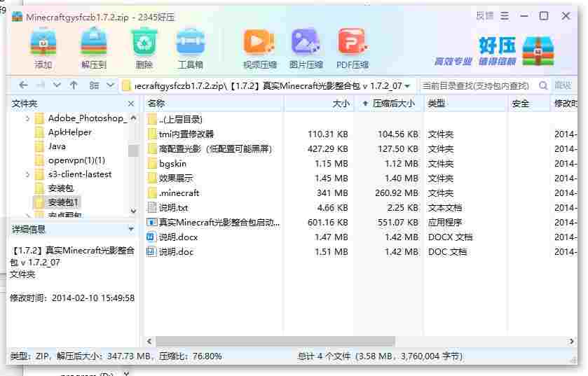This screenshot has width=588, height=376.
Task: Collapse the 详细信息 details panel
Action: pyautogui.click(x=131, y=229)
